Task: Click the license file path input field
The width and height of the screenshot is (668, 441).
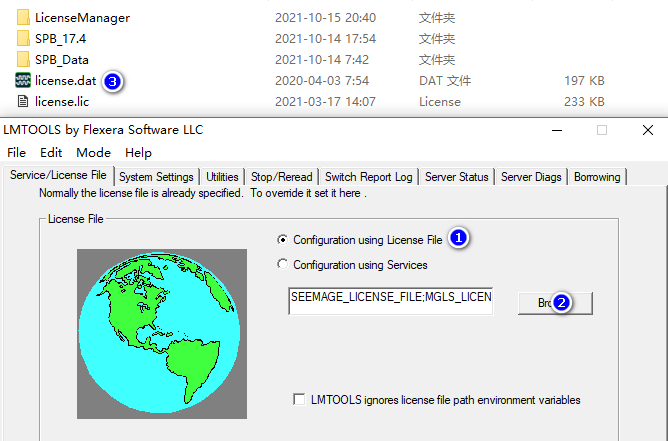Action: click(x=391, y=301)
